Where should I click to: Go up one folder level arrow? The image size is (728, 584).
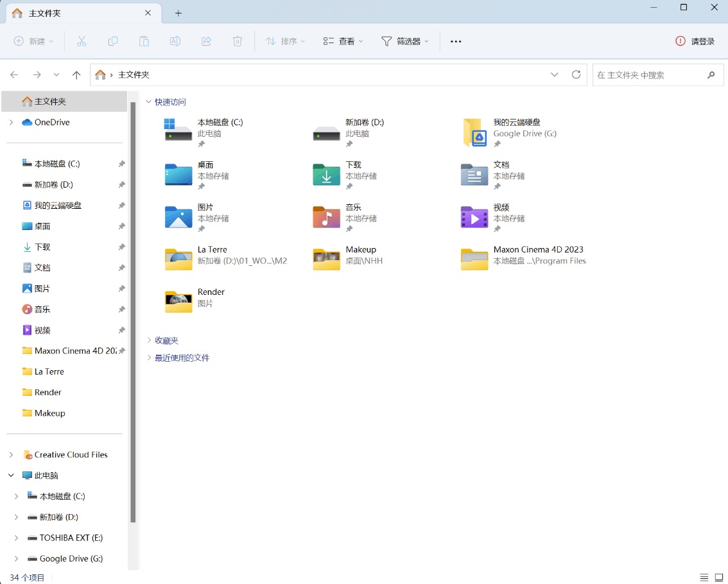pos(76,75)
